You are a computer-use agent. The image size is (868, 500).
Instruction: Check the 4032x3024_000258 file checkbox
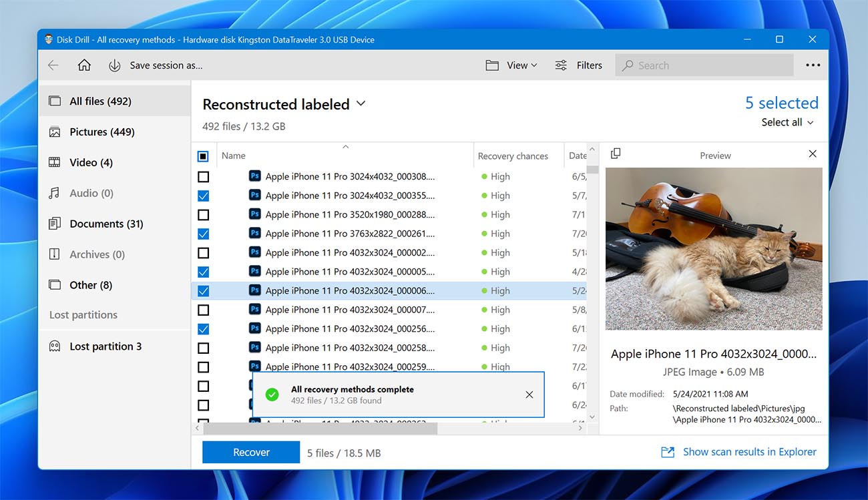pos(203,348)
